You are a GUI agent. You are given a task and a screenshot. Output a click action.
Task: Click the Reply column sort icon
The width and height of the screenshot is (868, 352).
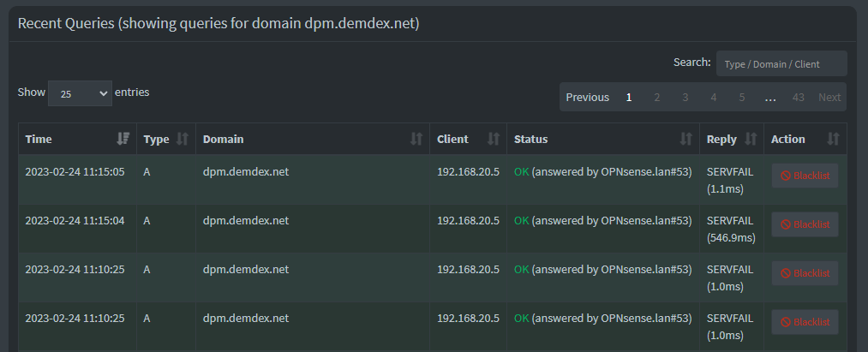click(x=751, y=139)
